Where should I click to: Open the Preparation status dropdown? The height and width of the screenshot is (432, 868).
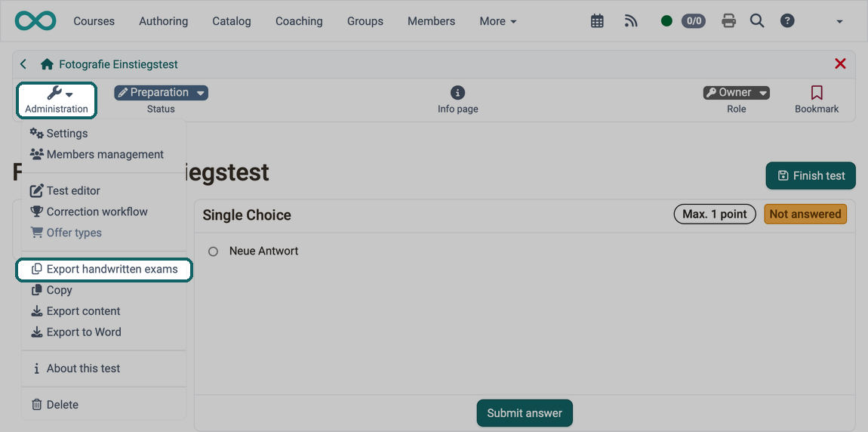(x=161, y=92)
